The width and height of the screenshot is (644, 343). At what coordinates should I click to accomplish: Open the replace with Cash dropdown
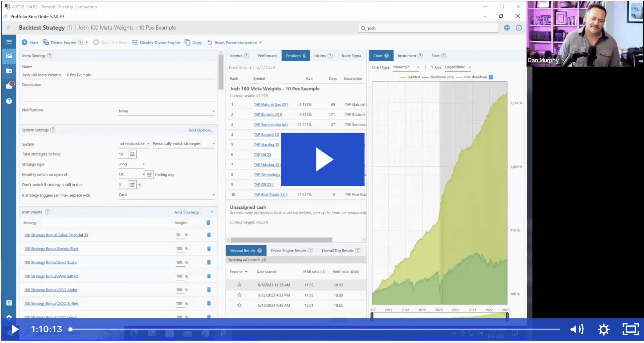(x=166, y=195)
